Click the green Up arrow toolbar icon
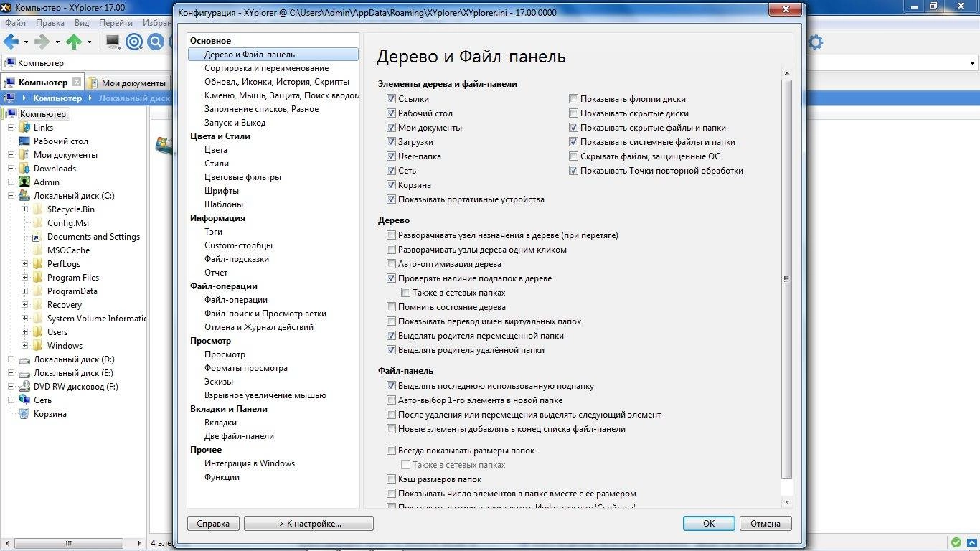Screen dimensions: 980x551 [74, 42]
